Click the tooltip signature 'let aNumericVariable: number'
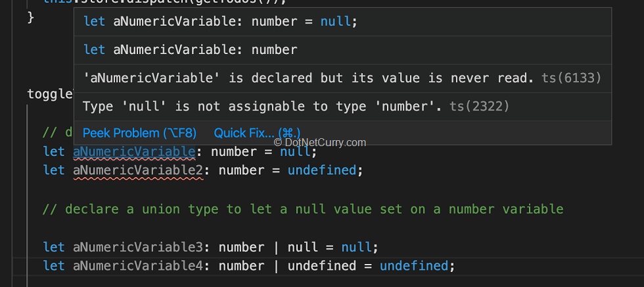 [x=191, y=50]
